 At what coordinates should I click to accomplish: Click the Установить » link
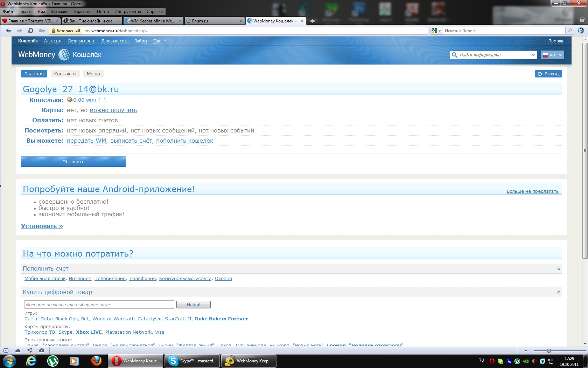(x=42, y=226)
